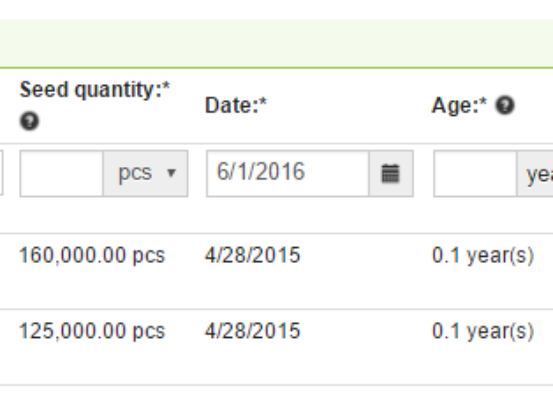Click the Age help question-mark icon

click(505, 105)
